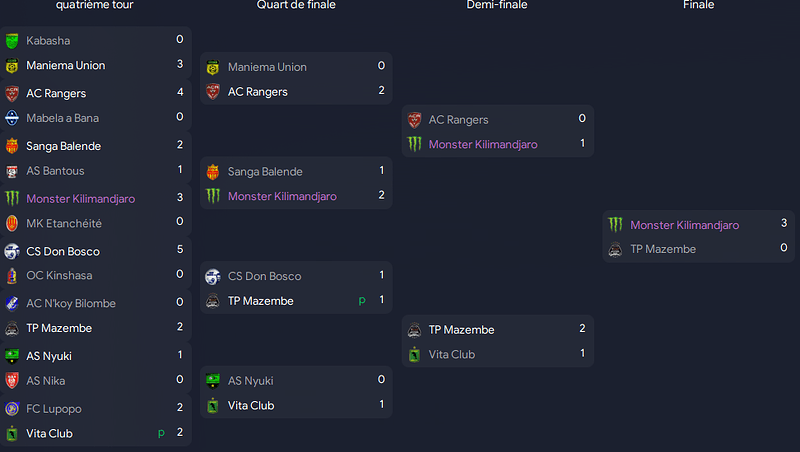
Task: Click TP Mazembe penalty indicator in quarter-final
Action: pyautogui.click(x=362, y=301)
